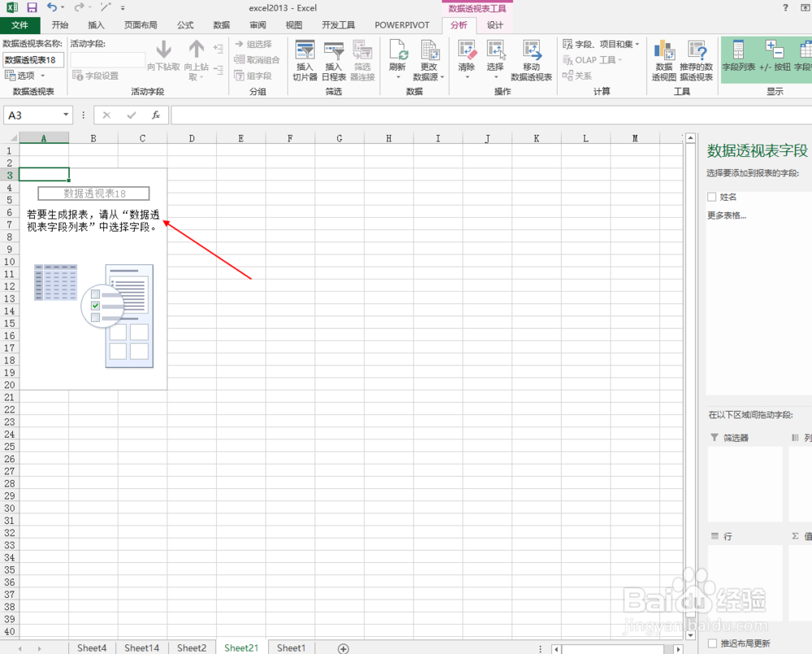Click the confirm checkmark in formula bar
This screenshot has height=654, width=812.
(132, 115)
